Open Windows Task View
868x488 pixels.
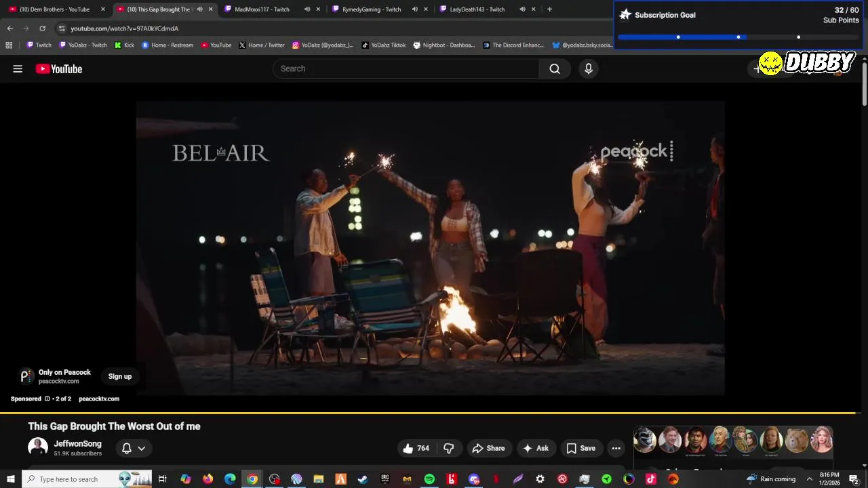[163, 479]
